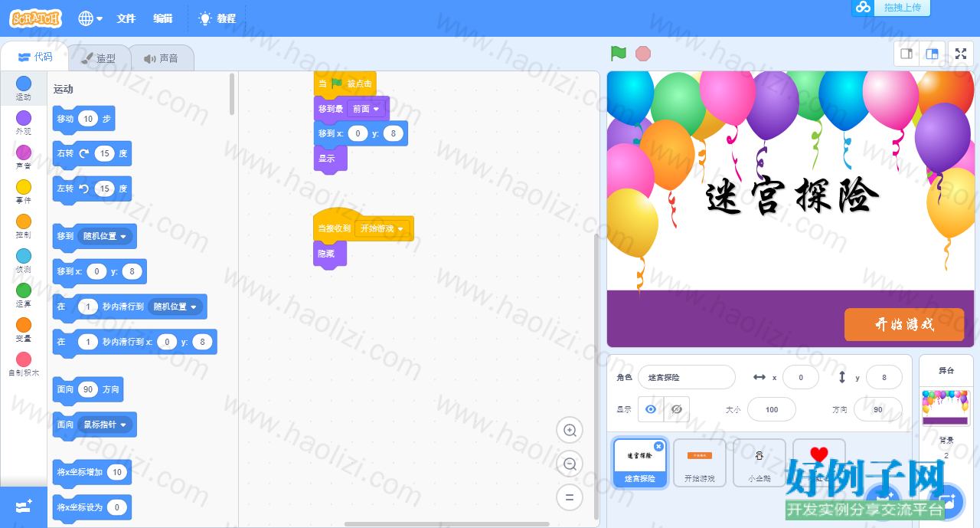Open the 编辑 menu
The height and width of the screenshot is (528, 980).
(162, 18)
